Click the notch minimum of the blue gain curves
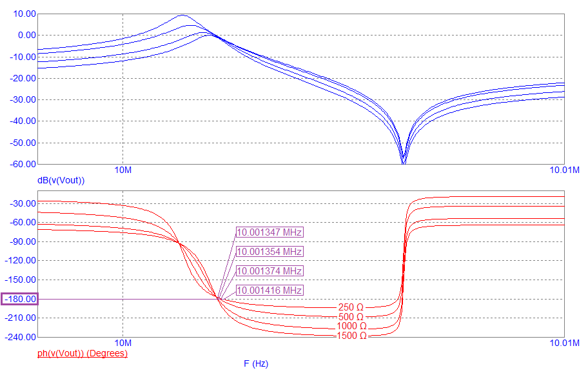This screenshot has width=588, height=377. (404, 161)
